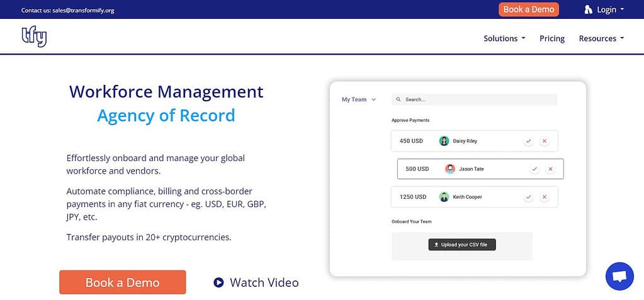
Task: Approve Daisy Riley's 450 USD payment
Action: (529, 141)
